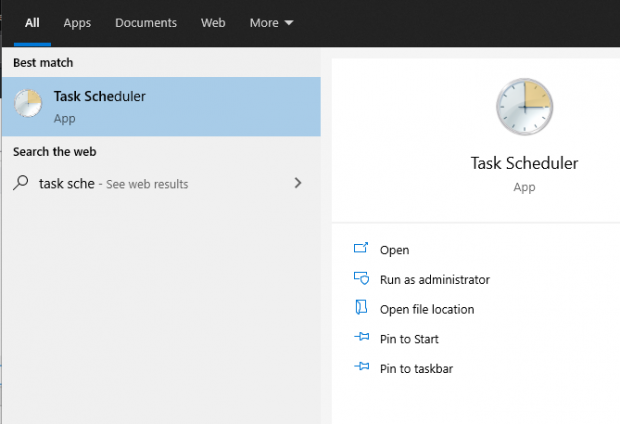Click the Run as administrator shield icon

[x=361, y=278]
